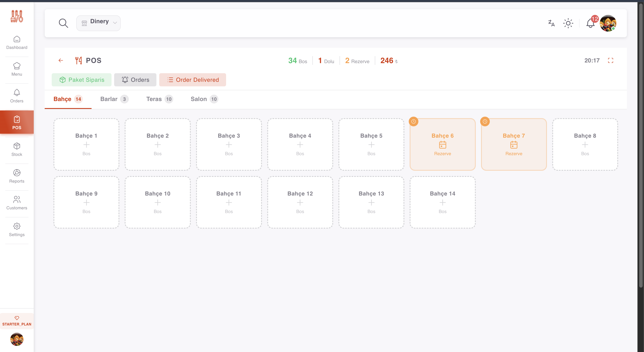
Task: Click the calendar icon on Bahçe 7
Action: point(514,145)
